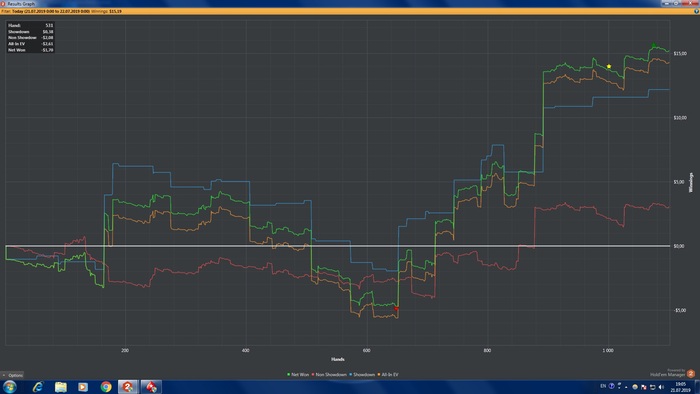Expand the filter bar dropdown arrow
This screenshot has height=394, width=700.
point(696,11)
